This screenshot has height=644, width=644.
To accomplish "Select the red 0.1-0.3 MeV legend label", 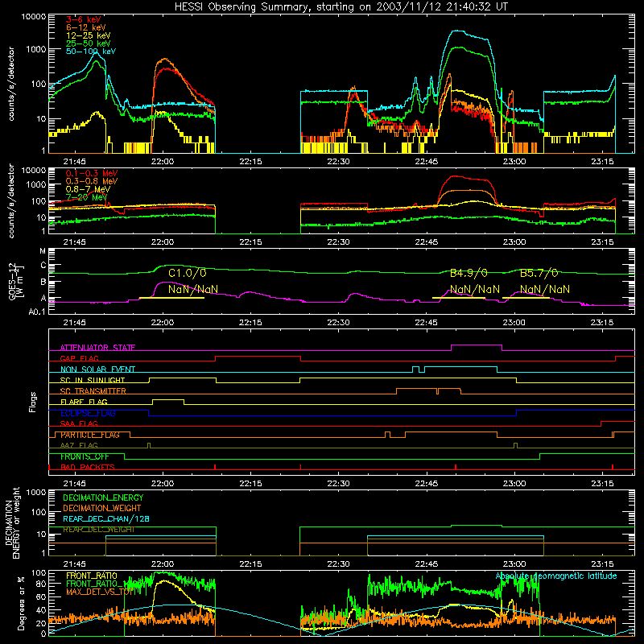I will pos(92,173).
